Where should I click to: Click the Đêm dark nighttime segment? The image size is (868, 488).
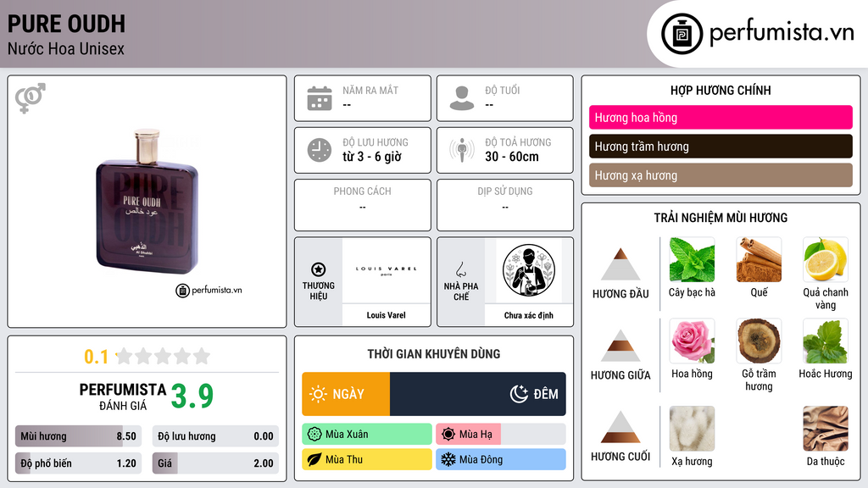click(x=478, y=394)
